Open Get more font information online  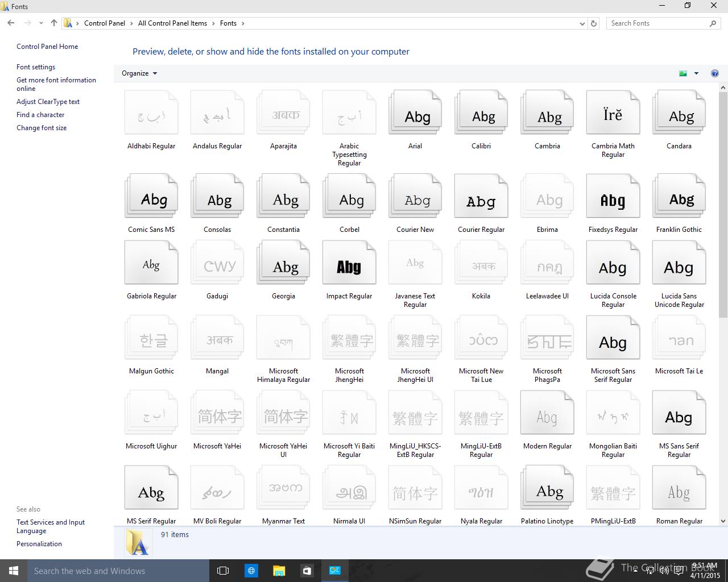tap(56, 84)
